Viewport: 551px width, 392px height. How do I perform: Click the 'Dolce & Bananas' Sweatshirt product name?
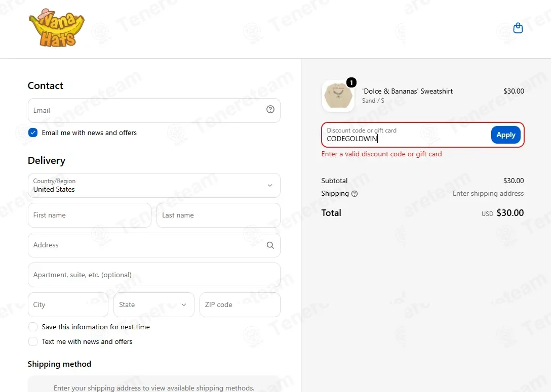(x=407, y=91)
